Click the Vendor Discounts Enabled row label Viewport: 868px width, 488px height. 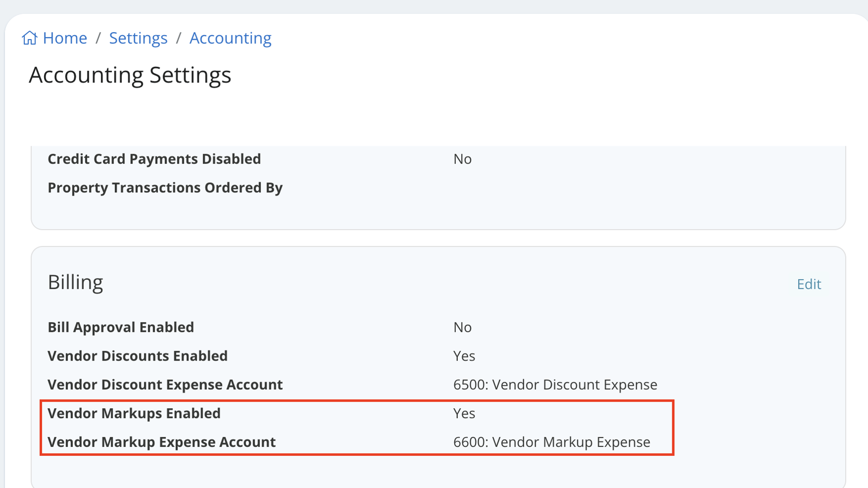coord(138,356)
